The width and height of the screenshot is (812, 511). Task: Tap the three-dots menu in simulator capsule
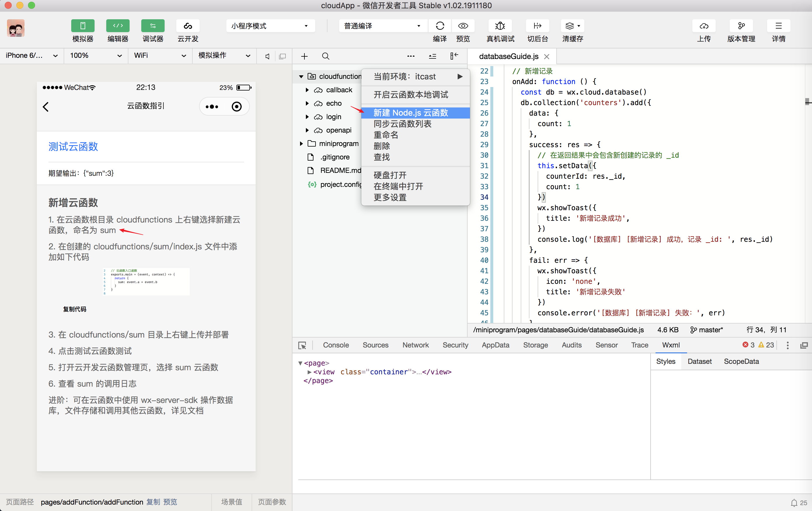212,107
